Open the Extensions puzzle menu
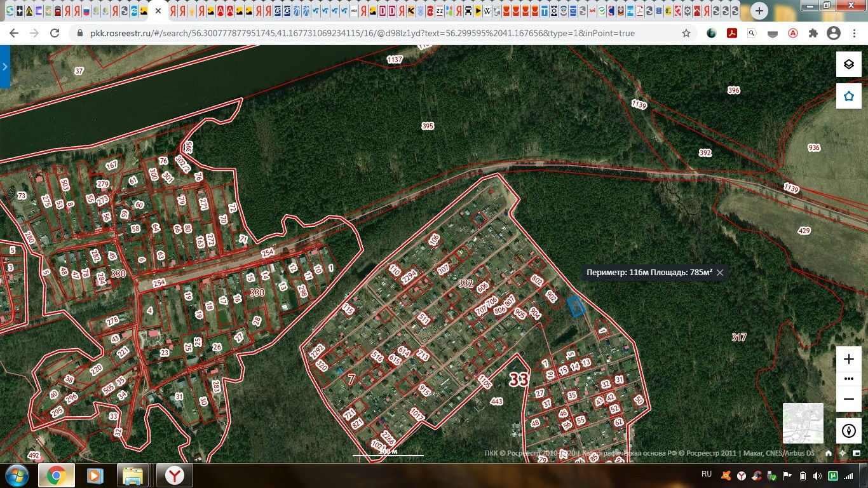 click(813, 33)
